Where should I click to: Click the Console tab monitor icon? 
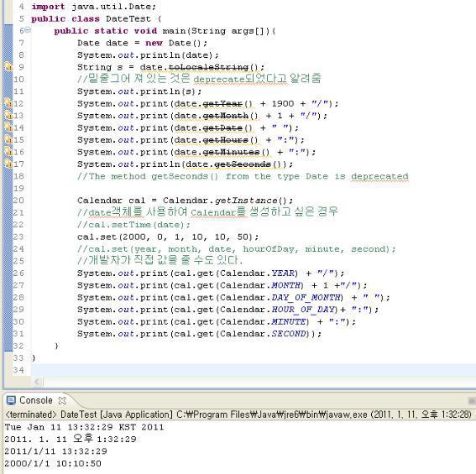pos(11,400)
